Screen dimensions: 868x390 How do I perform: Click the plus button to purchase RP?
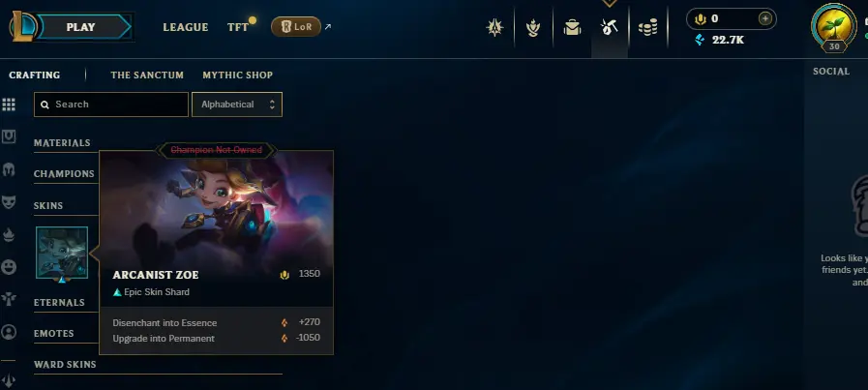[765, 18]
